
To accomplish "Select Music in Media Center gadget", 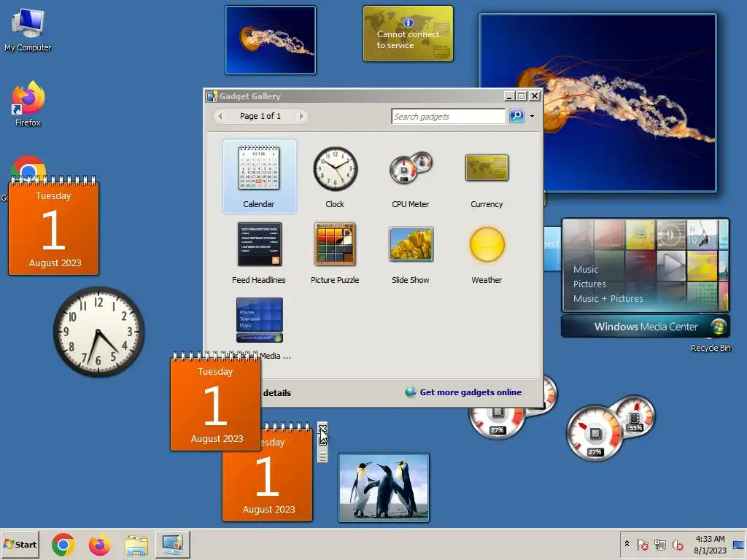I will (x=586, y=270).
